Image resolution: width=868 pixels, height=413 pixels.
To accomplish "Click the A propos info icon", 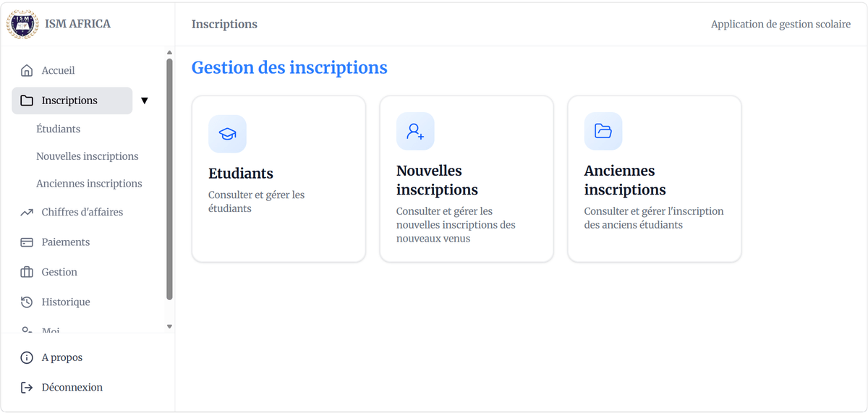I will tap(27, 357).
